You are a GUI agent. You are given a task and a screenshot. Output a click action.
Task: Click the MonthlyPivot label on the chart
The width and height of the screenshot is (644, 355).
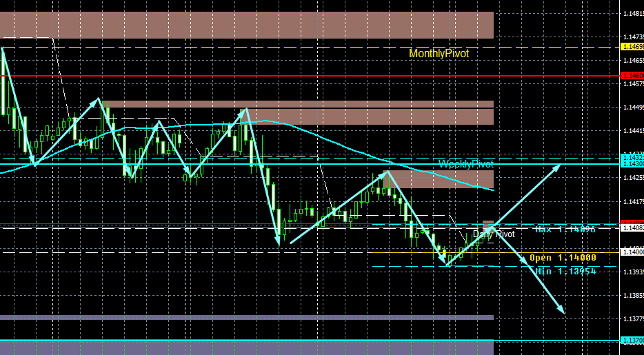439,53
